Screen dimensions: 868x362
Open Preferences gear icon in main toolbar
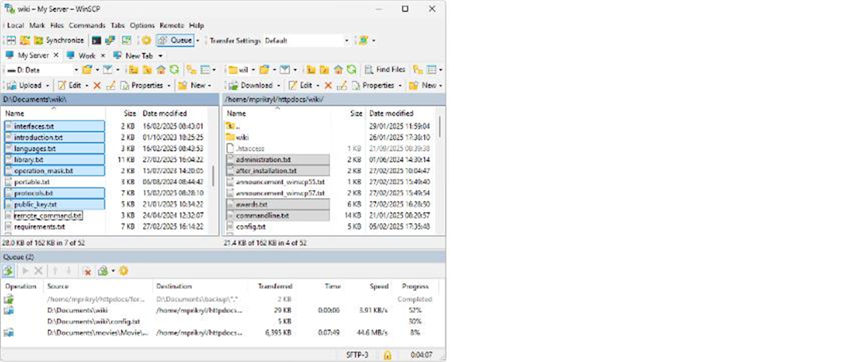pyautogui.click(x=146, y=40)
